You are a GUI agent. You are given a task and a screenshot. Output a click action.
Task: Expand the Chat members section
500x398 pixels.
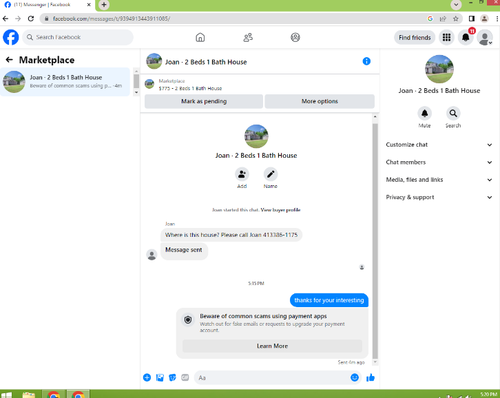(439, 162)
